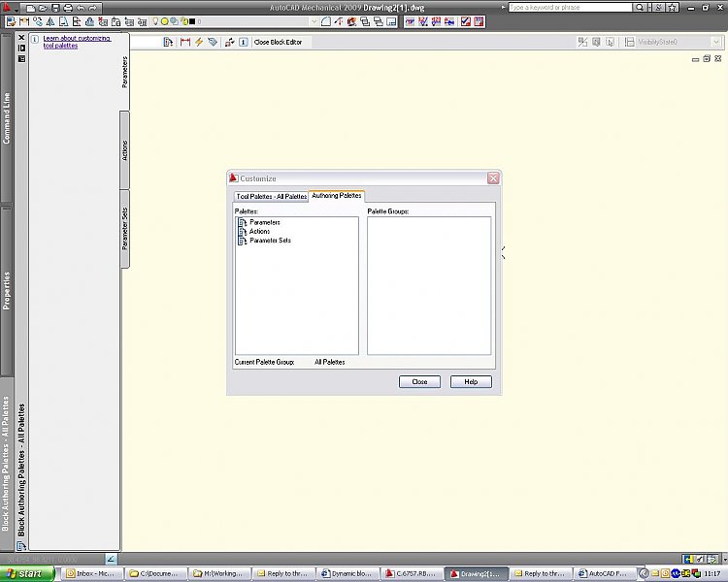Click the Undo arrow in quick access toolbar

click(x=81, y=8)
